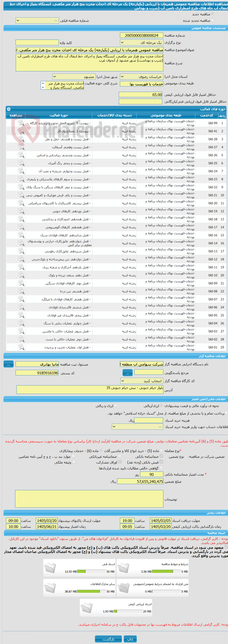Open the اسناد فنی documents folder
Screen dimensions: 228x644
(x=50, y=568)
